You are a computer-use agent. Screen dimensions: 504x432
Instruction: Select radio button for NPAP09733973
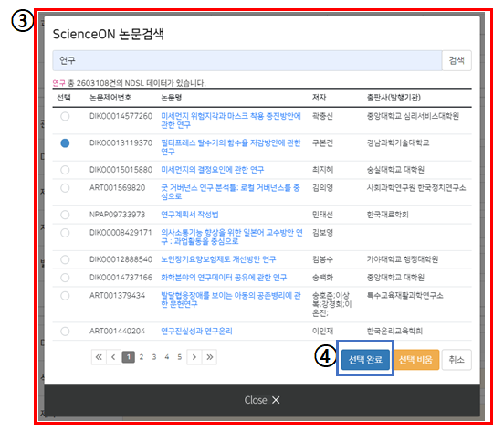pyautogui.click(x=65, y=215)
